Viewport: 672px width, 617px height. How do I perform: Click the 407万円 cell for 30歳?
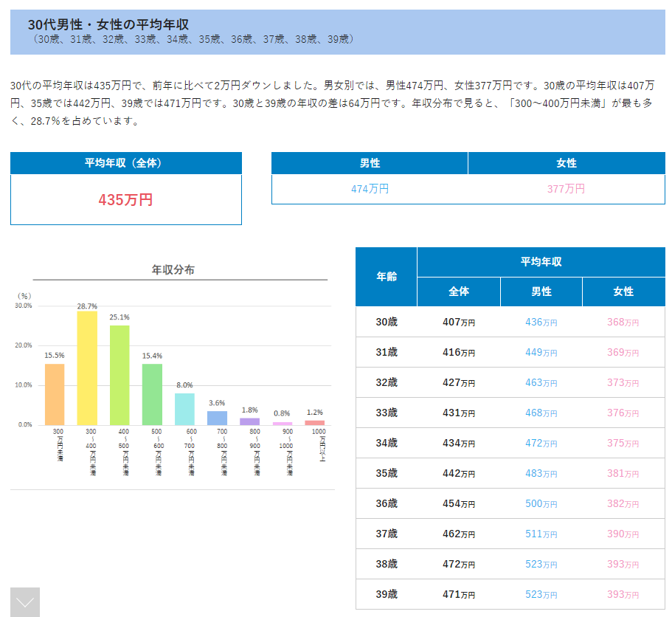click(x=459, y=322)
